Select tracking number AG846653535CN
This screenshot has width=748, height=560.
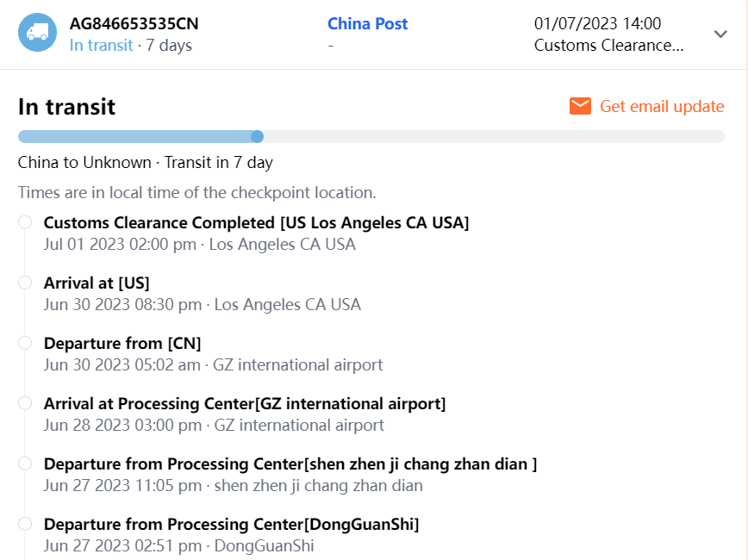pyautogui.click(x=134, y=24)
